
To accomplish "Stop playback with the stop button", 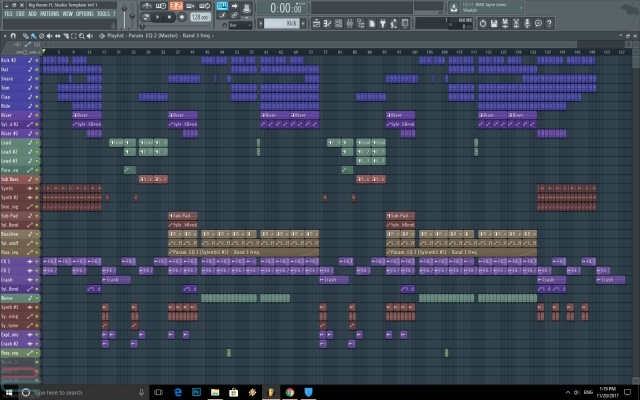I will coord(169,17).
